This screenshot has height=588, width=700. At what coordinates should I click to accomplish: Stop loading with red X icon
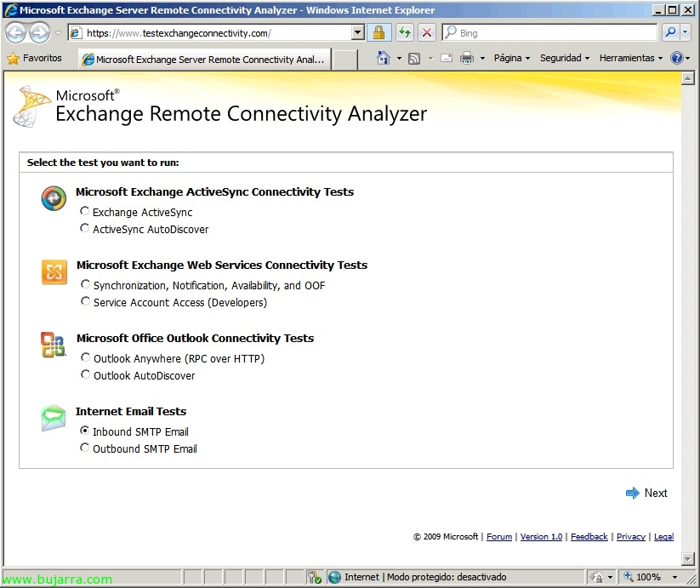point(427,33)
